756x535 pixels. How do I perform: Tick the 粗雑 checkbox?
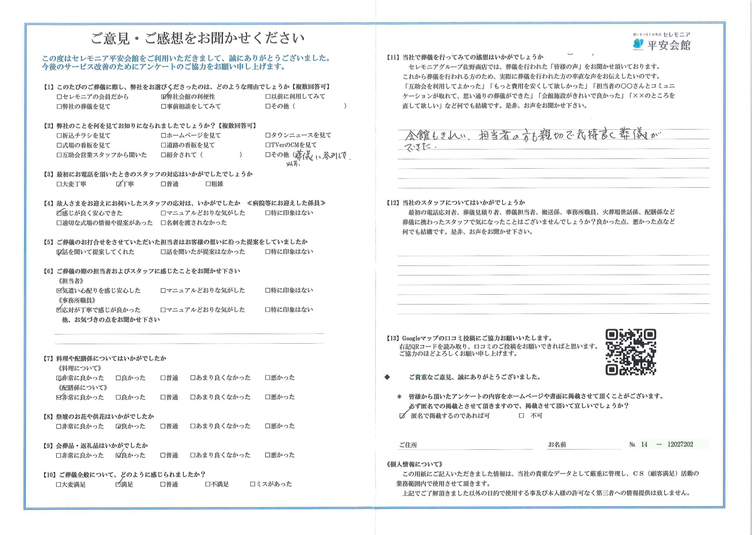point(208,184)
